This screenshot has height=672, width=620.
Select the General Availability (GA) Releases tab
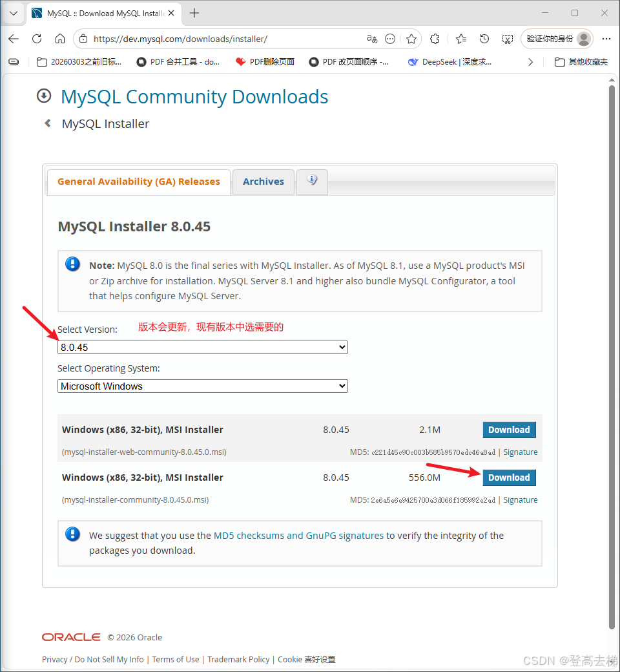138,182
